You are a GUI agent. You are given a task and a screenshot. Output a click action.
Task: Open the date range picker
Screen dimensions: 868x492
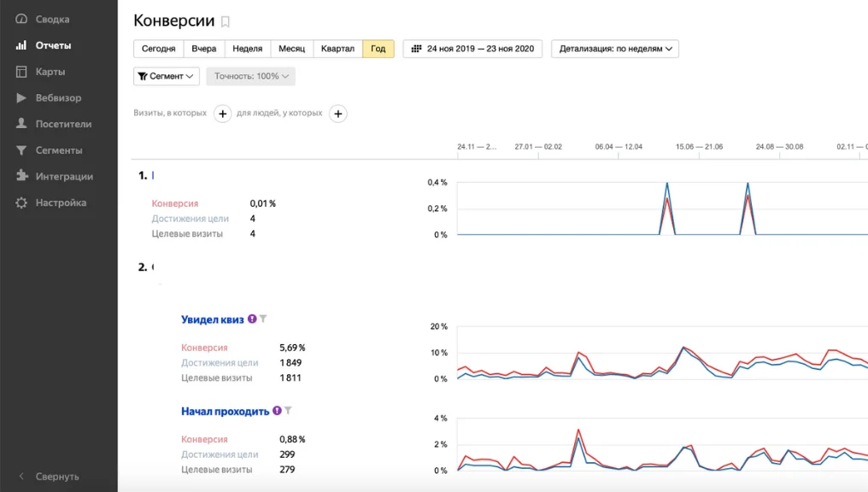click(x=472, y=49)
